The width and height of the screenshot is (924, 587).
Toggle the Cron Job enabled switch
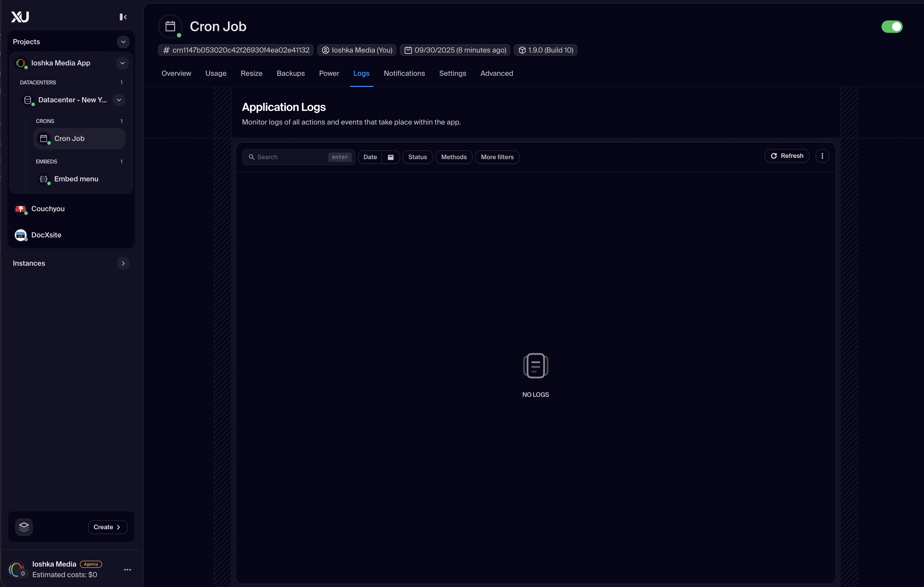pos(892,27)
